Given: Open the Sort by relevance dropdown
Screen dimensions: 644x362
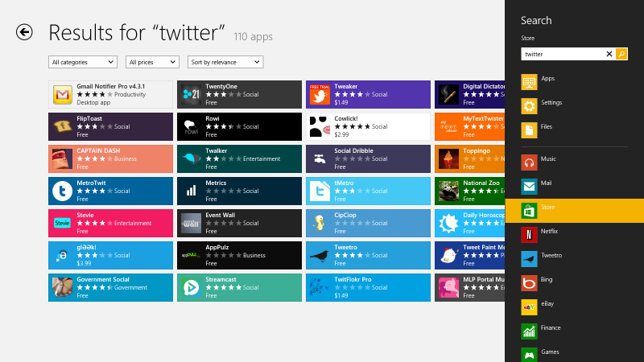Looking at the screenshot, I should [225, 62].
